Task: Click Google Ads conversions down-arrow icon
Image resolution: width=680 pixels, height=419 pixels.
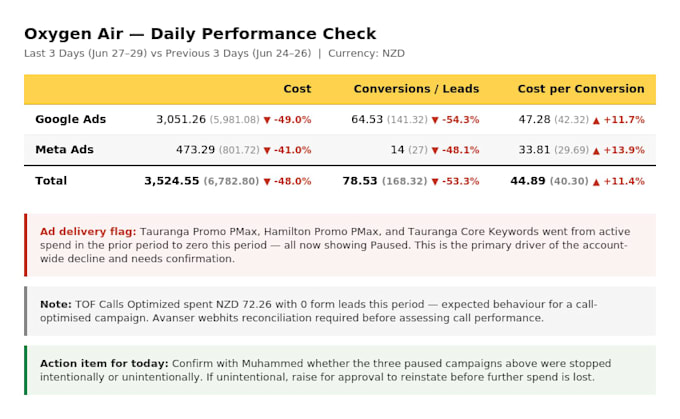Action: click(x=435, y=120)
